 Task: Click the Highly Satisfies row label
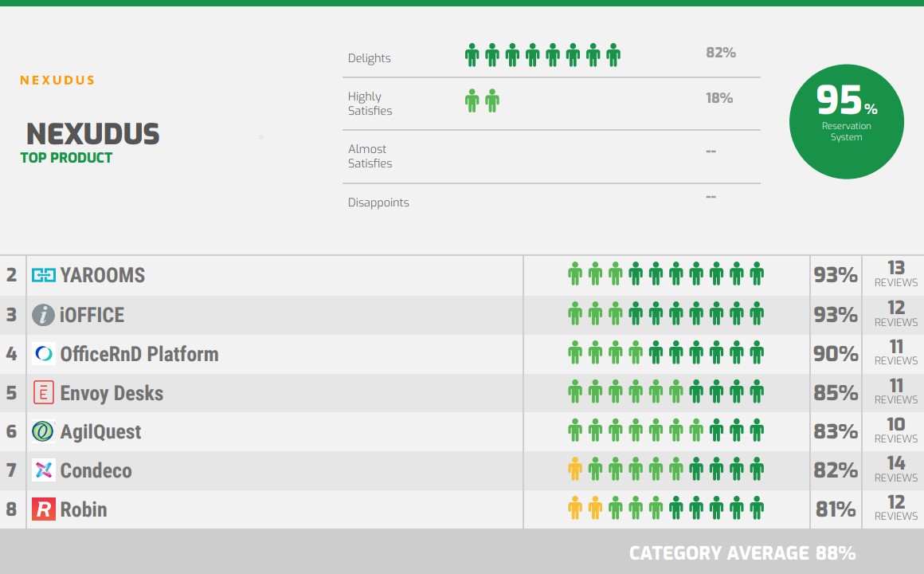pyautogui.click(x=370, y=104)
